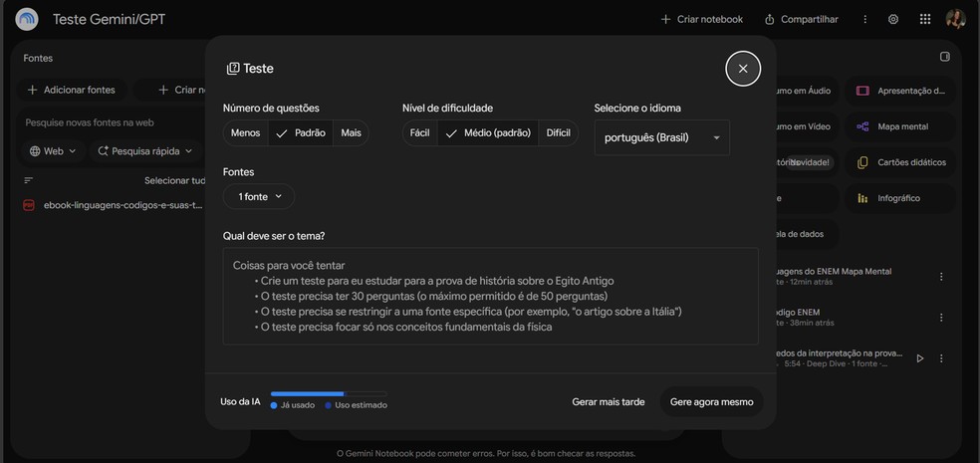Select Médio (padrão) difficulty level

click(487, 133)
